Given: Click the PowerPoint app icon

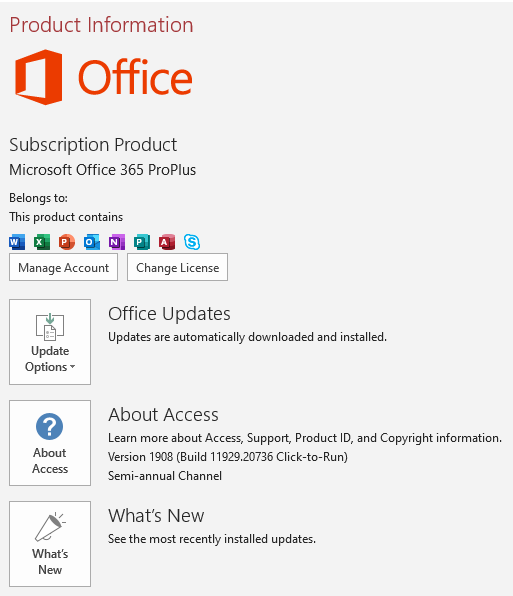Looking at the screenshot, I should (x=66, y=242).
